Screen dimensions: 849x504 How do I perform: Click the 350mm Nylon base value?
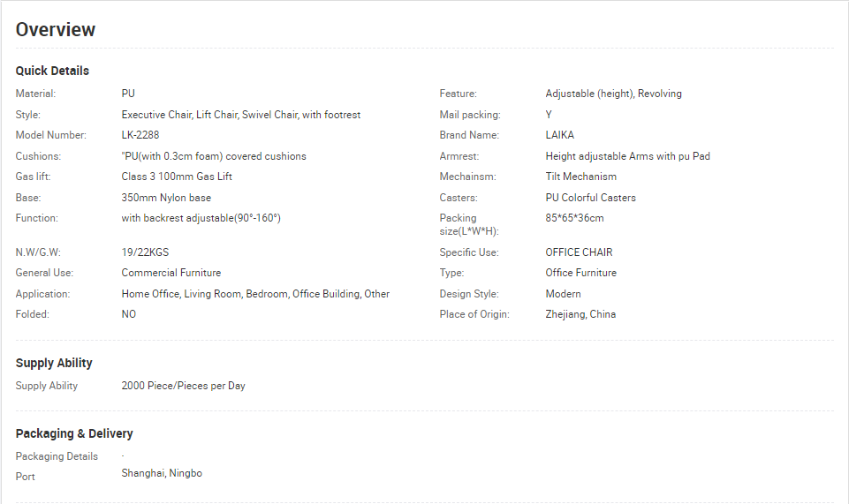click(166, 198)
